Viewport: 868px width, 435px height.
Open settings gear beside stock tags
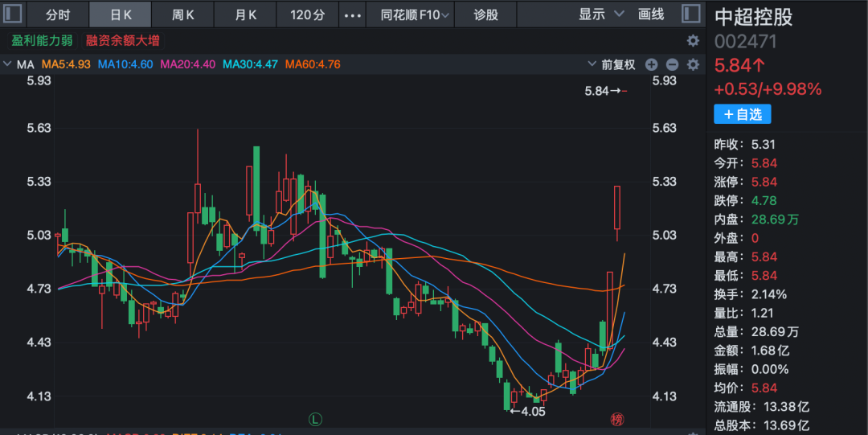click(693, 41)
